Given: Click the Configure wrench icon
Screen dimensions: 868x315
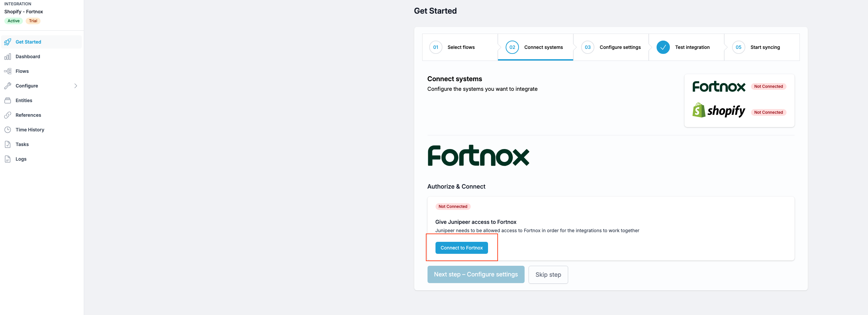Looking at the screenshot, I should click(8, 86).
